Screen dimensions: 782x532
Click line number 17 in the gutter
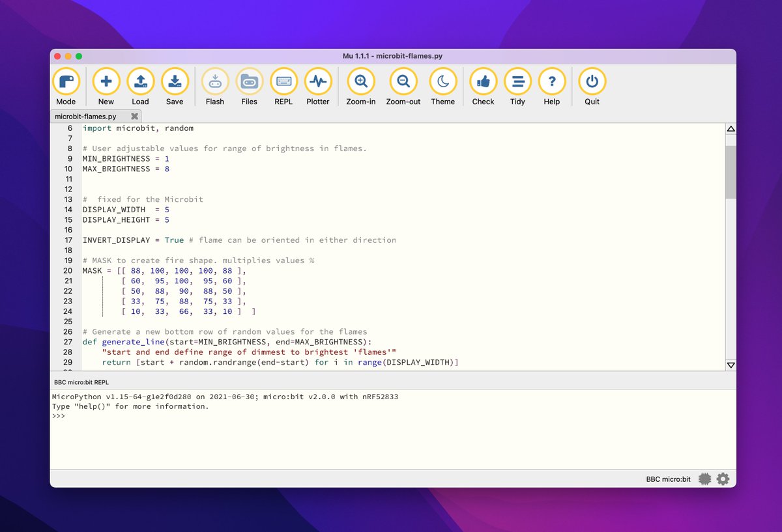69,240
